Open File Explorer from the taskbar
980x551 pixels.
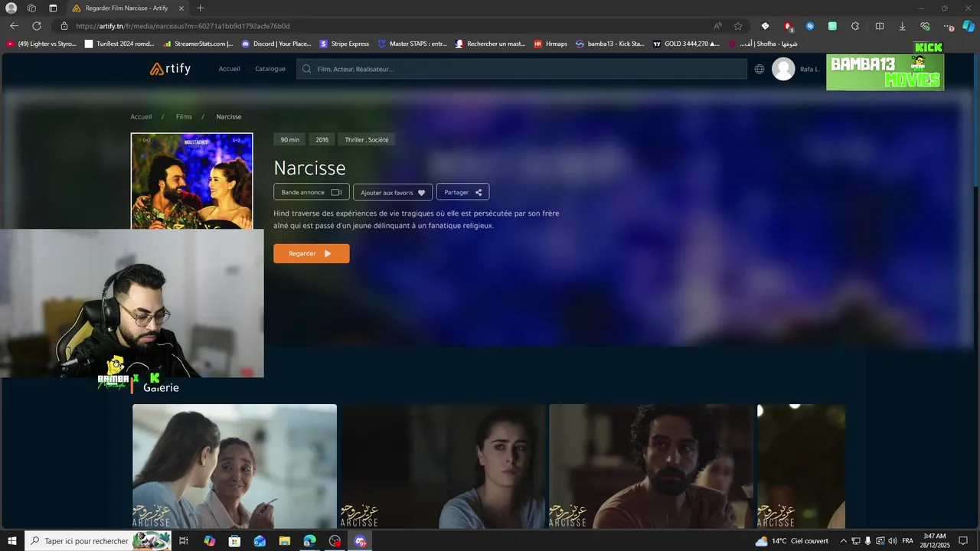285,541
